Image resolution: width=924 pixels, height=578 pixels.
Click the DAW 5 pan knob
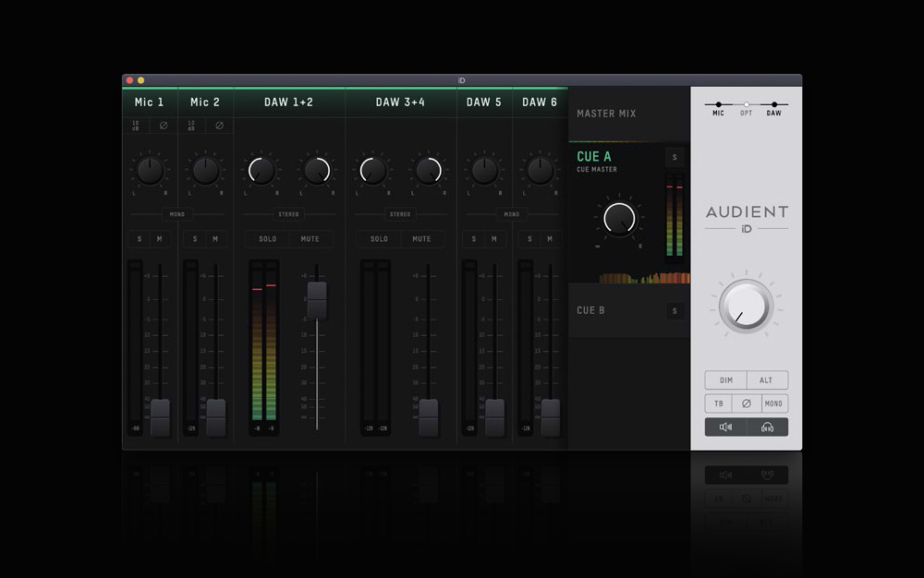[484, 171]
